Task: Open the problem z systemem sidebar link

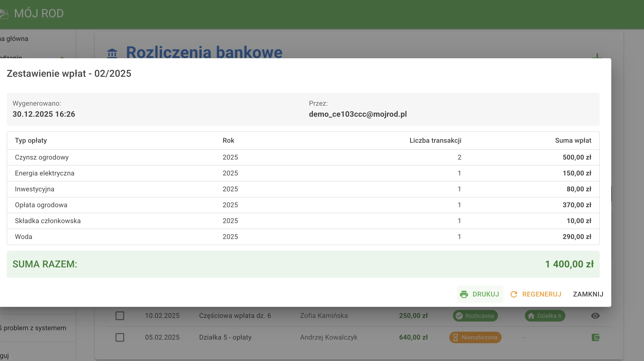Action: [34, 328]
